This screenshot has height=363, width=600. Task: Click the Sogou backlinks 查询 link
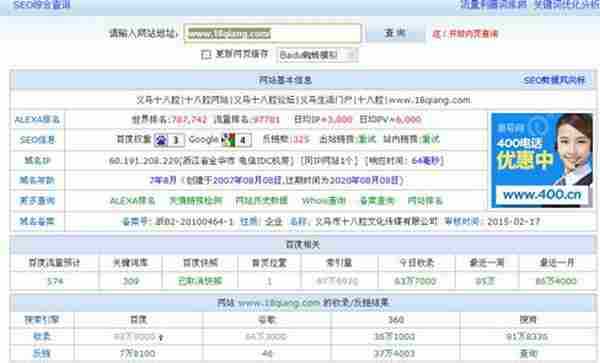pyautogui.click(x=528, y=354)
